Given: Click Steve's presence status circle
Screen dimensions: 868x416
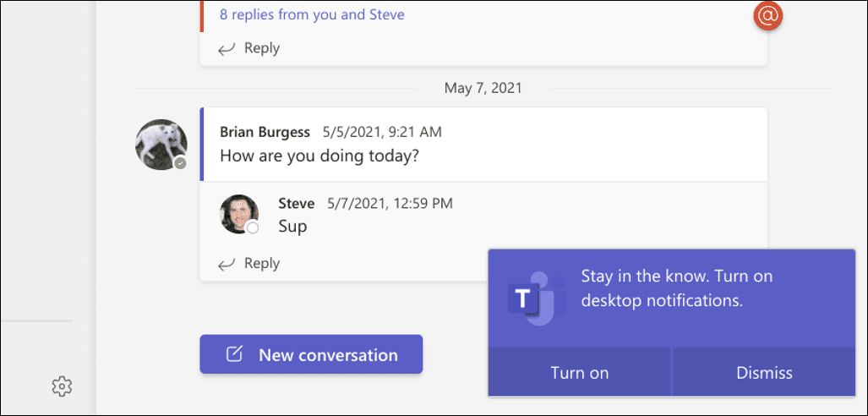Looking at the screenshot, I should click(252, 227).
